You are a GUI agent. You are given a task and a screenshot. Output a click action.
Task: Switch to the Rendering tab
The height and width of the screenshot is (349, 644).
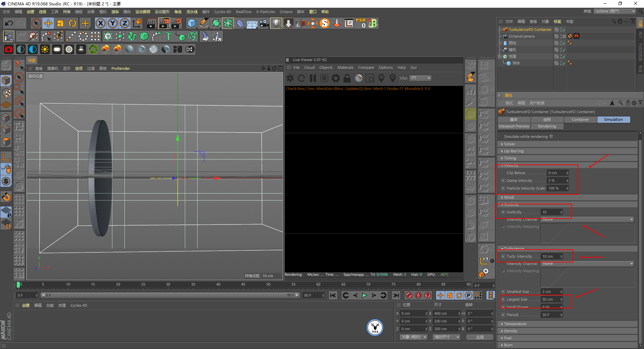coord(547,126)
